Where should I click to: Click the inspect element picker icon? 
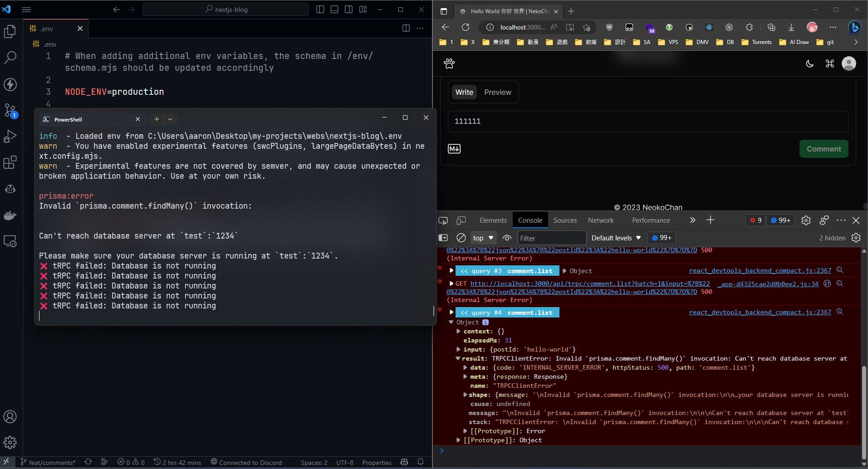[443, 220]
